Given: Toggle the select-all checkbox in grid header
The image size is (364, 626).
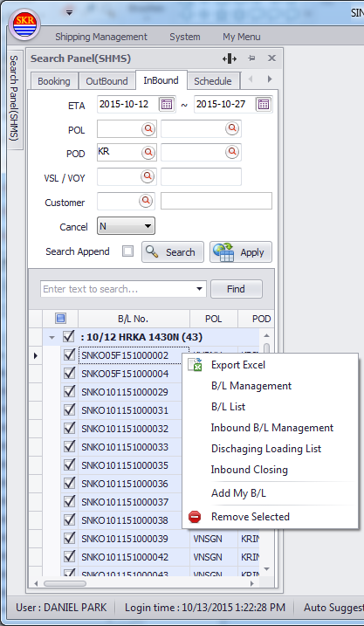Looking at the screenshot, I should tap(60, 319).
